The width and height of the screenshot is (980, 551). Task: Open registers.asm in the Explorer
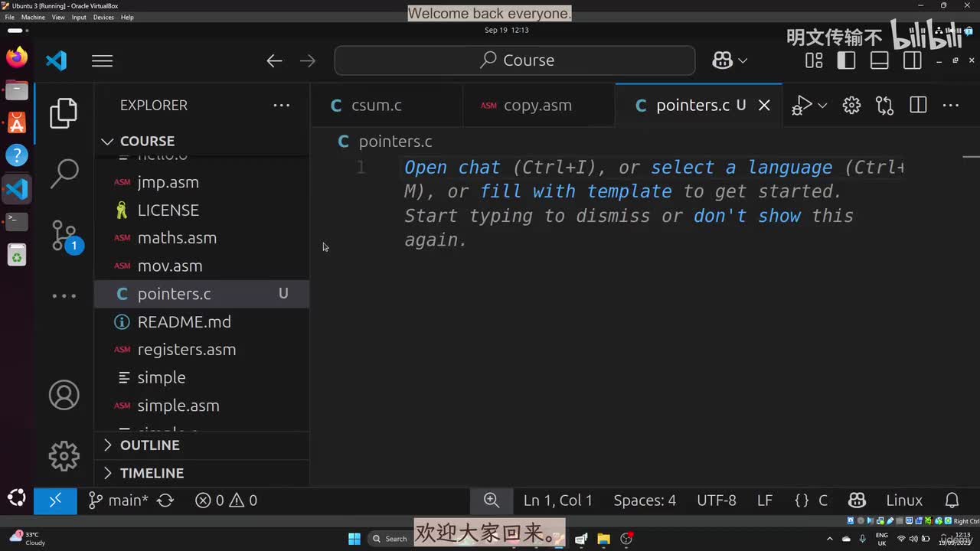tap(201, 350)
